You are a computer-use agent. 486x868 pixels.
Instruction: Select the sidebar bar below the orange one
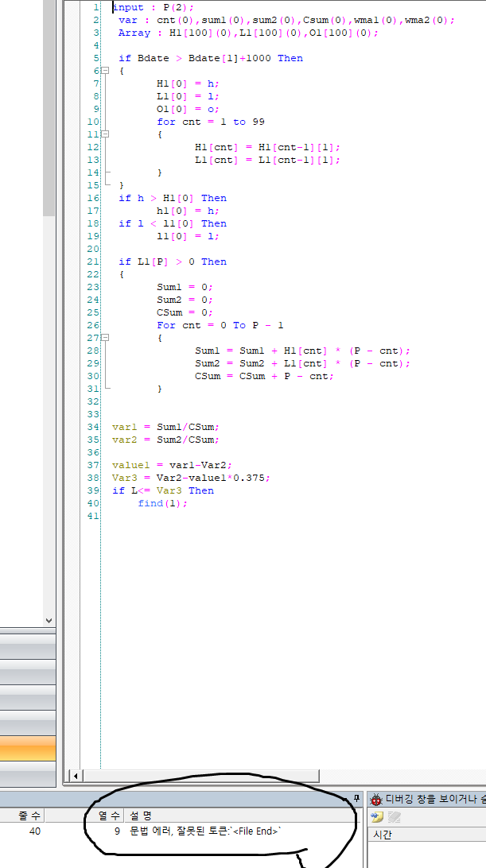(28, 773)
